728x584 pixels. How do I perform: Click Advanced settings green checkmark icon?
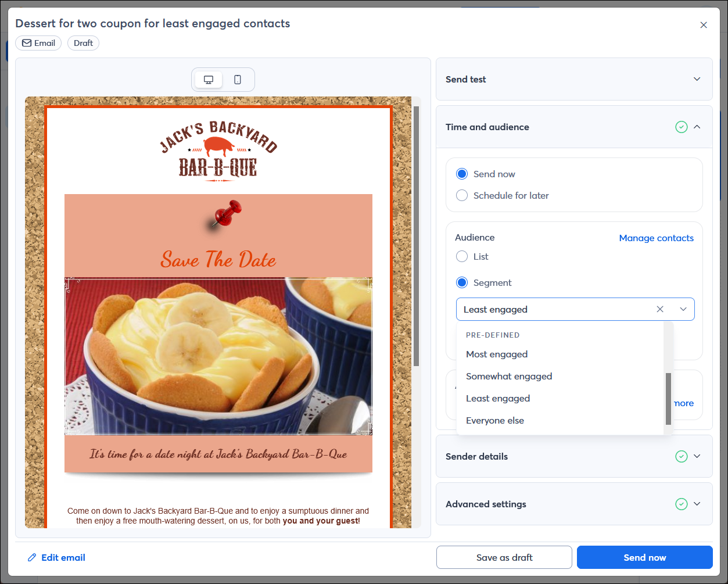pyautogui.click(x=682, y=504)
